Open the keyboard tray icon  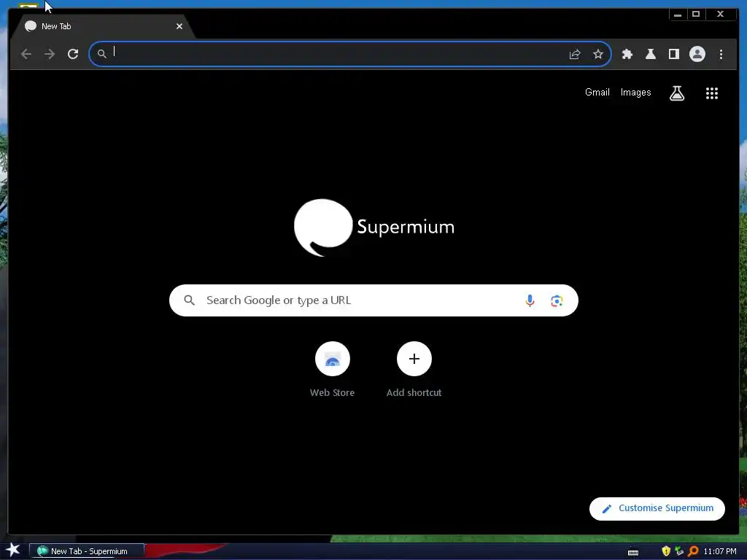point(632,553)
